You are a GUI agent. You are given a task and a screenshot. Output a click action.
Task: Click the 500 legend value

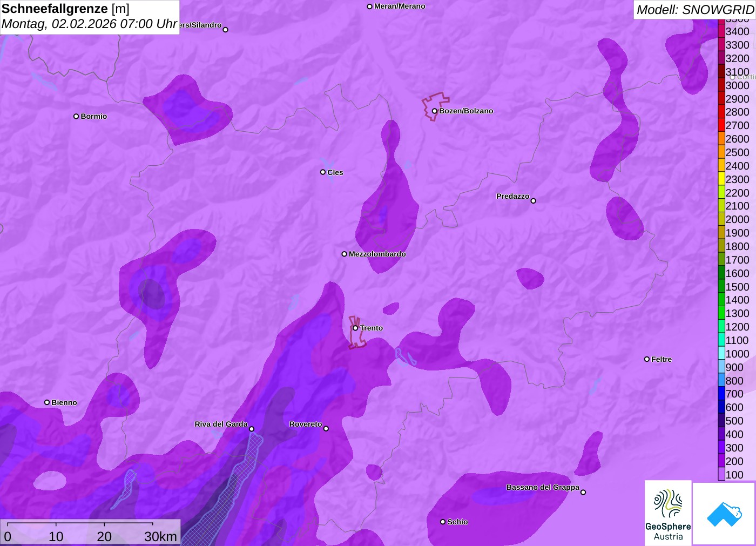click(x=734, y=421)
